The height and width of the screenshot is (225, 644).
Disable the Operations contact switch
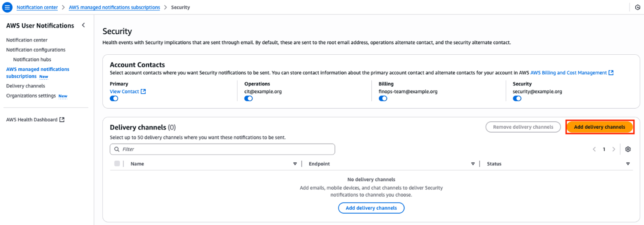[248, 98]
